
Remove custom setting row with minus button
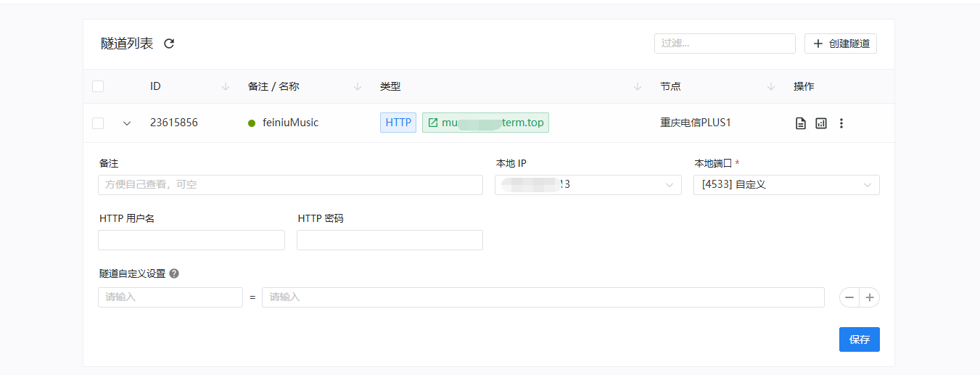point(849,297)
